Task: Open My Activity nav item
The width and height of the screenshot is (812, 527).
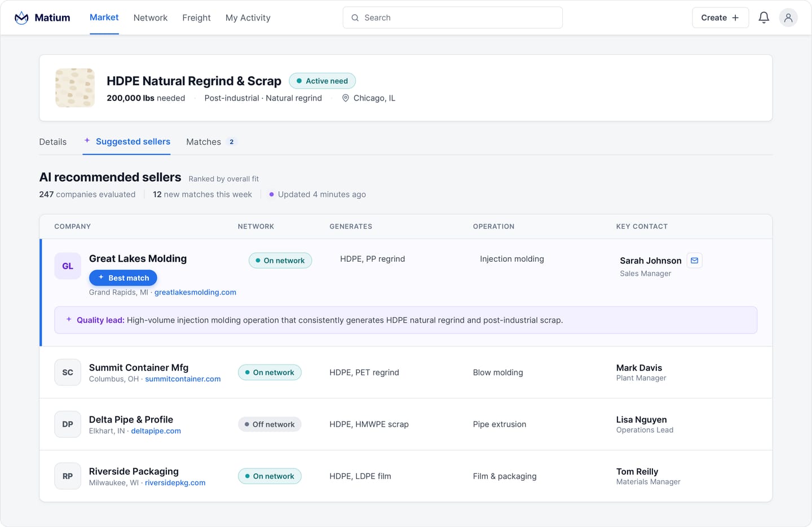Action: tap(248, 18)
